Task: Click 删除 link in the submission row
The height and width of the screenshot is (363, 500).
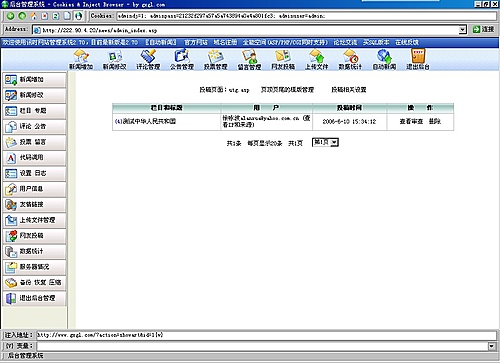Action: (x=435, y=121)
